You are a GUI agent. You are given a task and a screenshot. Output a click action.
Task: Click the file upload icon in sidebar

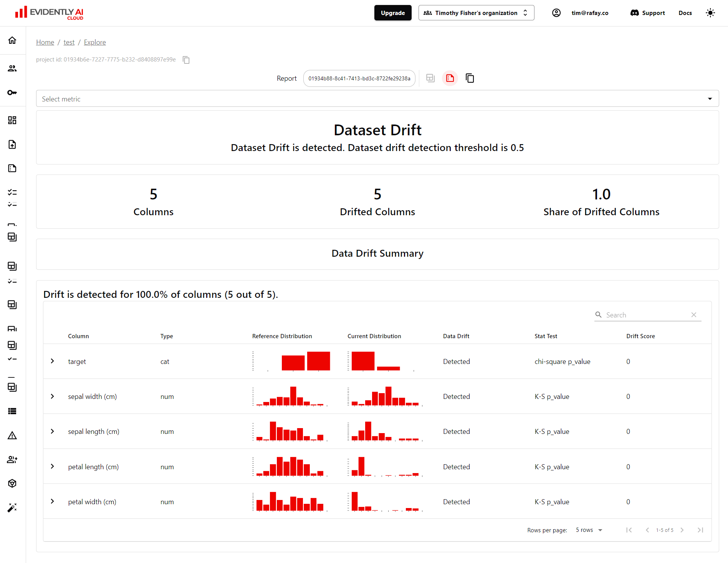[x=12, y=144]
